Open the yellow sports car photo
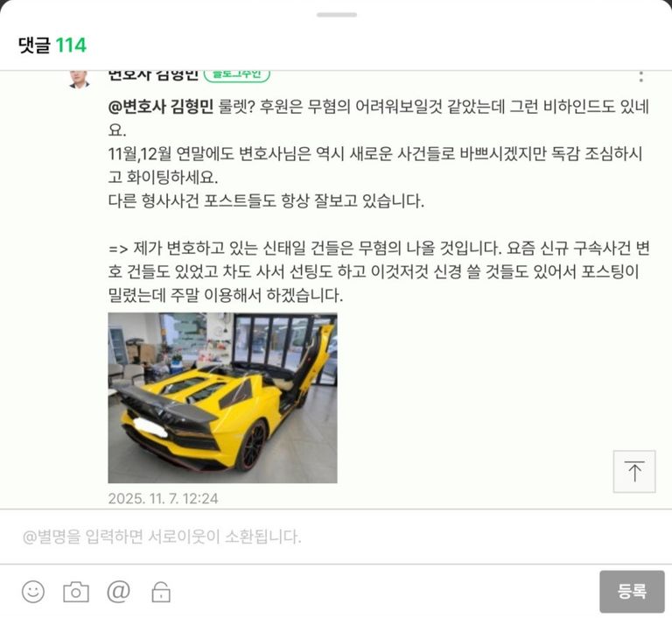Image resolution: width=672 pixels, height=618 pixels. click(222, 397)
